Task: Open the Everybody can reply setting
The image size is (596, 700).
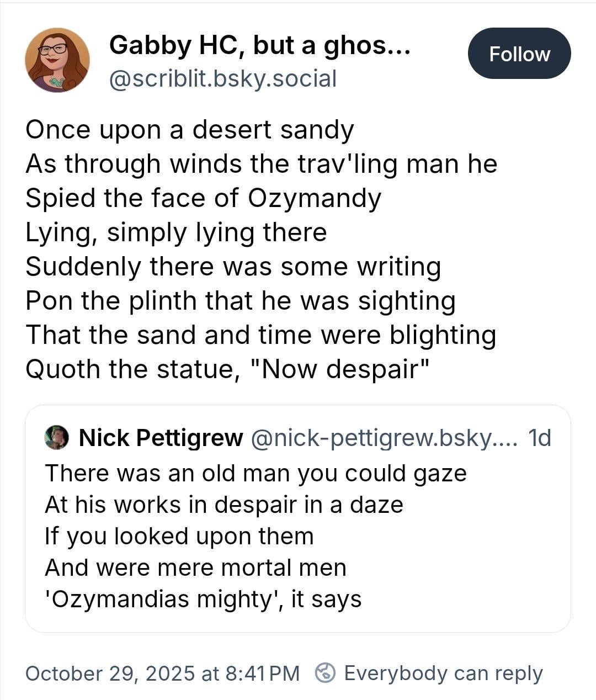Action: (443, 673)
